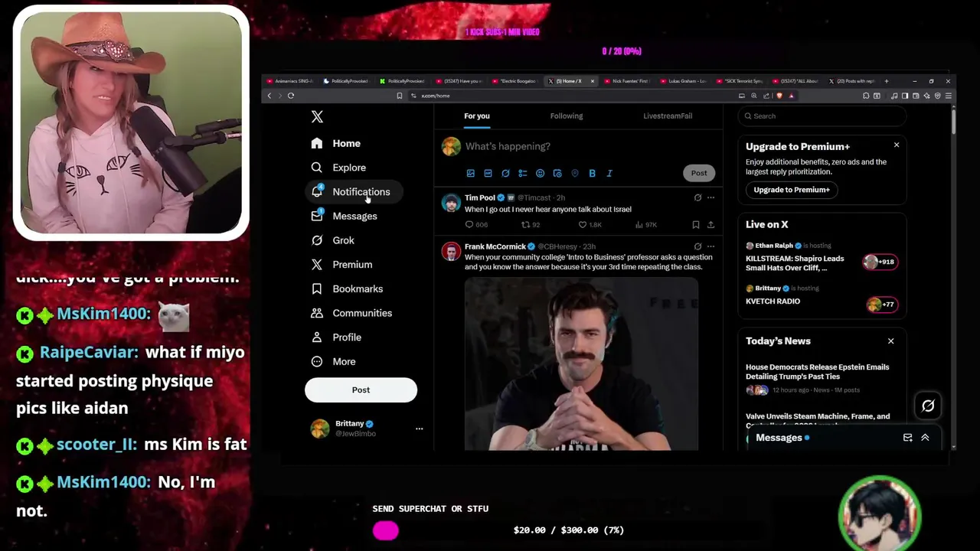Image resolution: width=980 pixels, height=551 pixels.
Task: Open Messages from the left sidebar
Action: [x=345, y=216]
